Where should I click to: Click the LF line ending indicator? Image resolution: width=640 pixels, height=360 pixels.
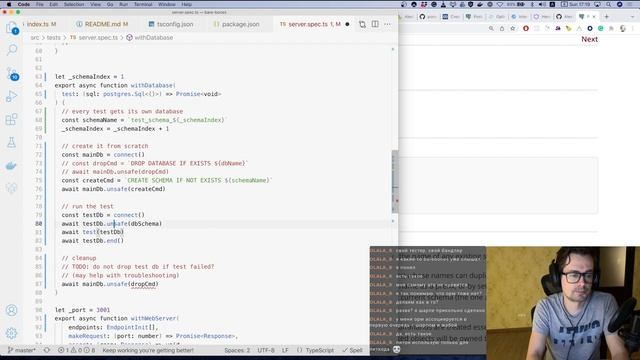point(285,350)
